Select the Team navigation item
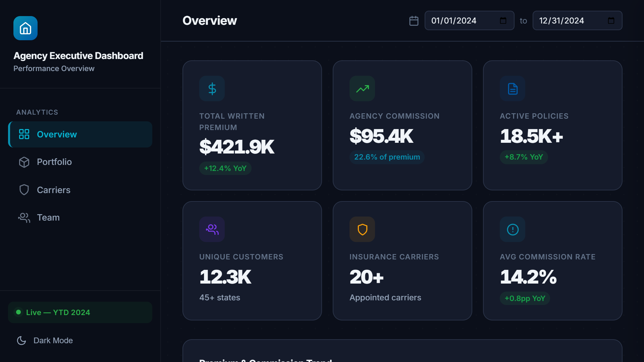The image size is (644, 362). click(48, 217)
